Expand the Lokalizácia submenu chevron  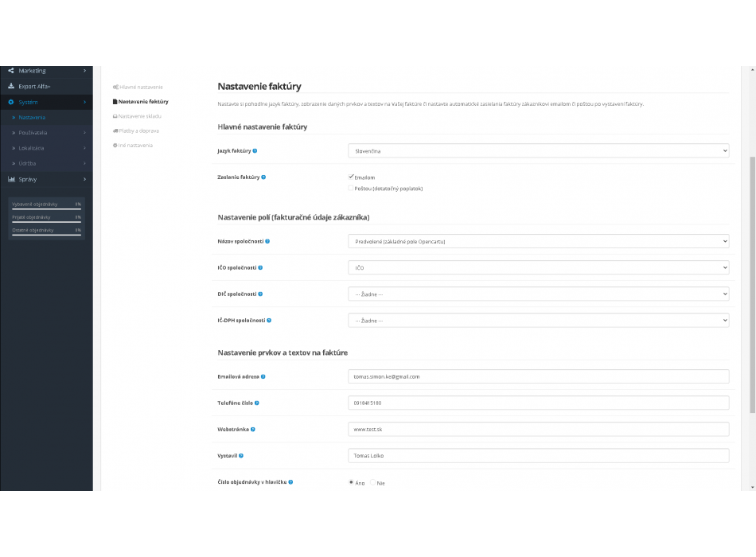coord(85,148)
